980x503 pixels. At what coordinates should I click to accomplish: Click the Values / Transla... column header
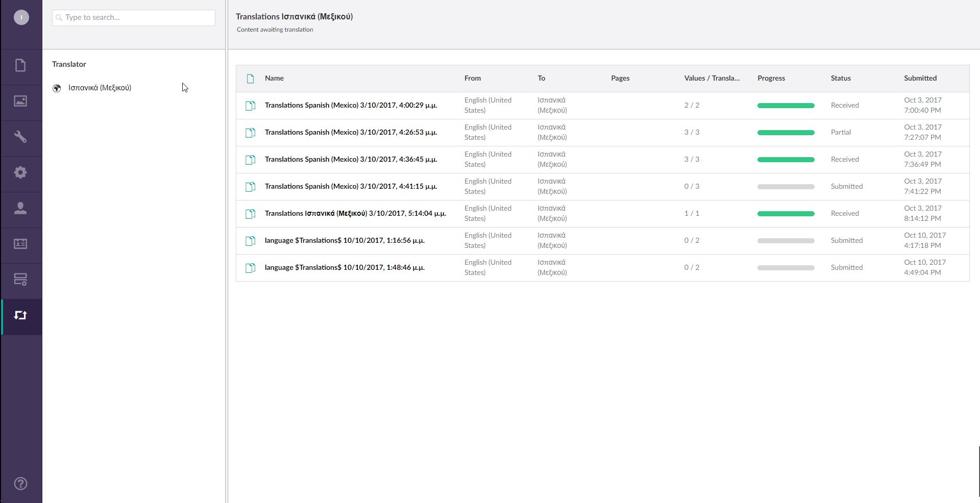click(x=712, y=78)
